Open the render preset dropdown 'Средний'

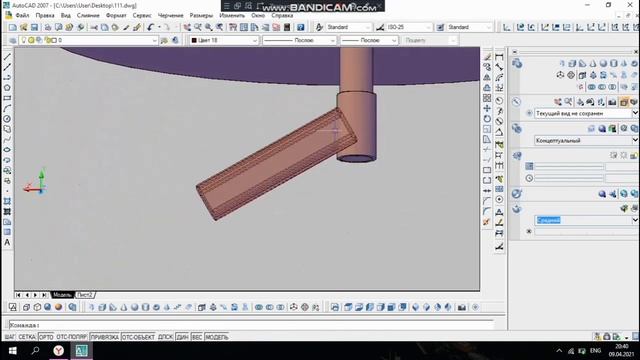[586, 220]
